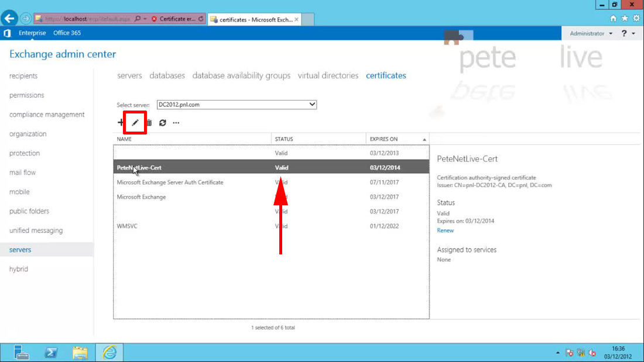Select the certificates tab

(386, 75)
